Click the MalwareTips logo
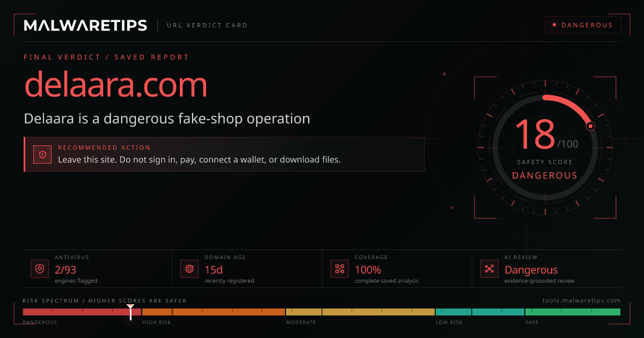 click(x=85, y=25)
